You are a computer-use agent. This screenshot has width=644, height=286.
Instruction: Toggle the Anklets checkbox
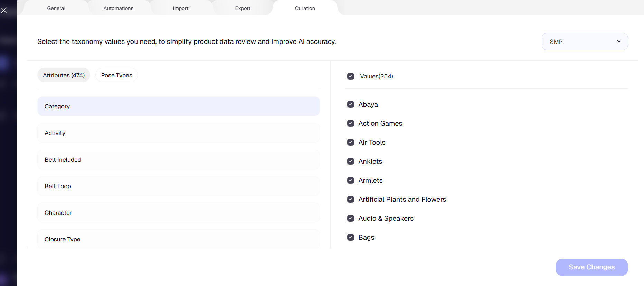click(x=351, y=161)
